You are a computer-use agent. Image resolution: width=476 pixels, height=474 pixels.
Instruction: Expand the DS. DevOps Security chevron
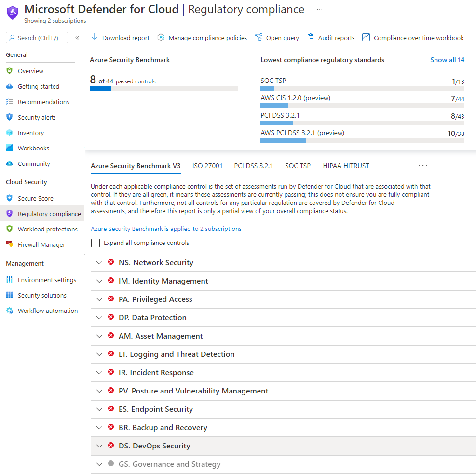point(99,446)
